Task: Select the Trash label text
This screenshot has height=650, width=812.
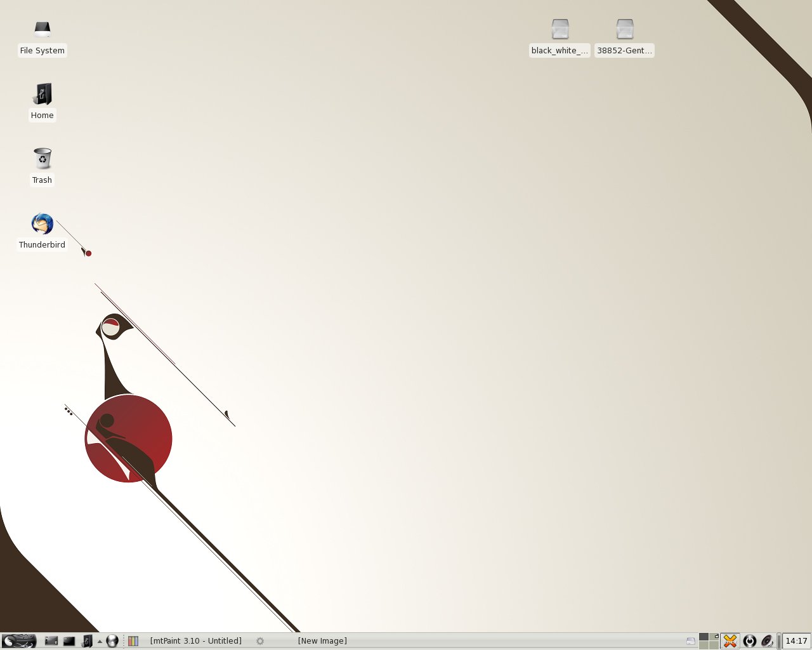Action: tap(42, 180)
